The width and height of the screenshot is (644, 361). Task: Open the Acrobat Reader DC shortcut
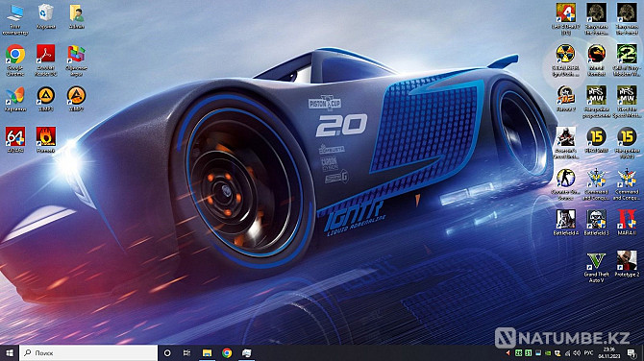(x=45, y=60)
